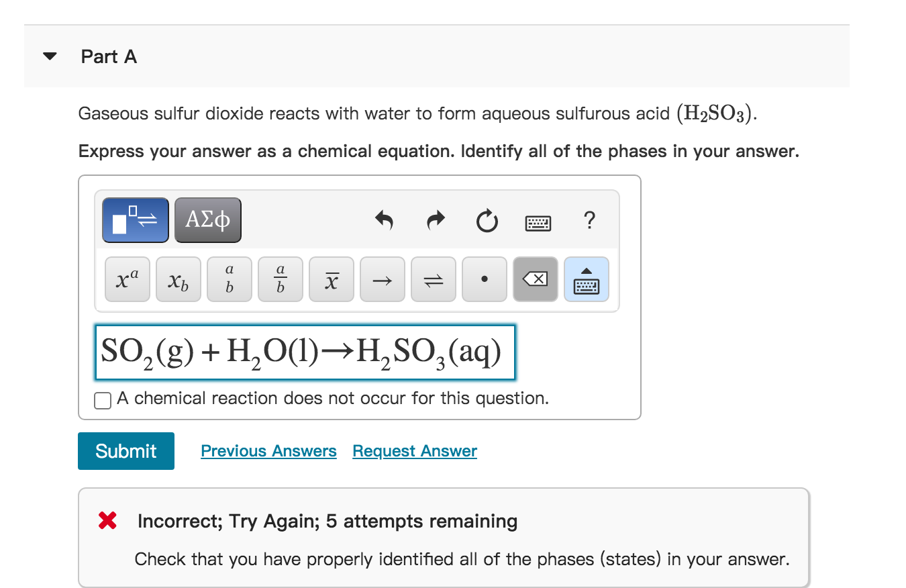Reset the answer with the circular arrow
906x588 pixels.
[x=486, y=220]
